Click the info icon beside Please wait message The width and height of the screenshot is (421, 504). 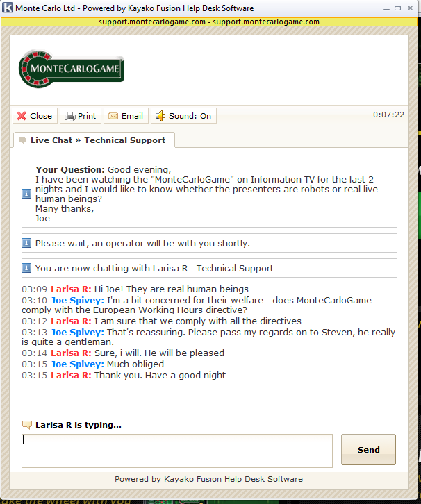pos(26,243)
